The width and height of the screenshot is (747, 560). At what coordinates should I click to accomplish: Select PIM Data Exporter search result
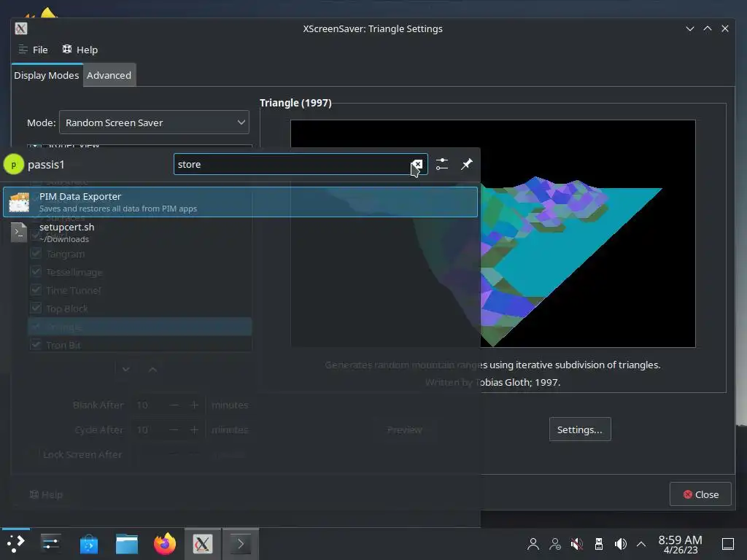click(x=240, y=202)
